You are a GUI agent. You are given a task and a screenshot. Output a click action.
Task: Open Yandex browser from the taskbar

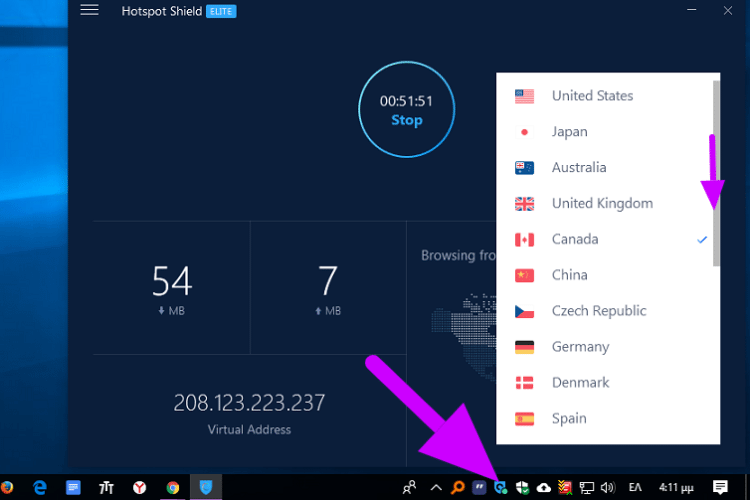pyautogui.click(x=139, y=488)
